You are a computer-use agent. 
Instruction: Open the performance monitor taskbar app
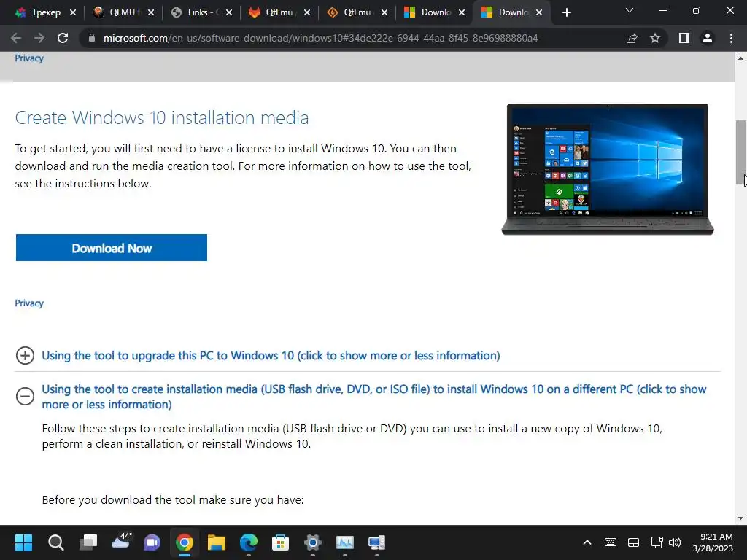coord(345,542)
